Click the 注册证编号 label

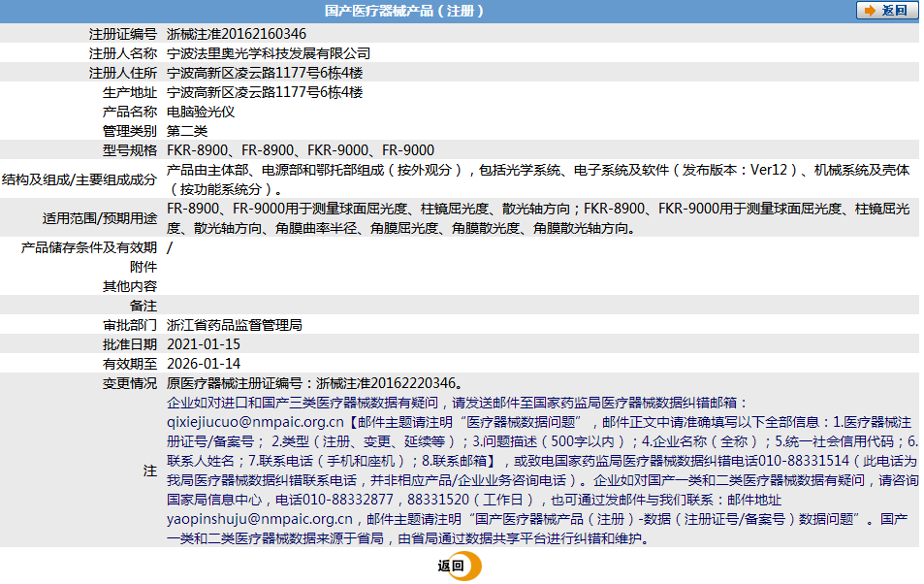coord(123,34)
